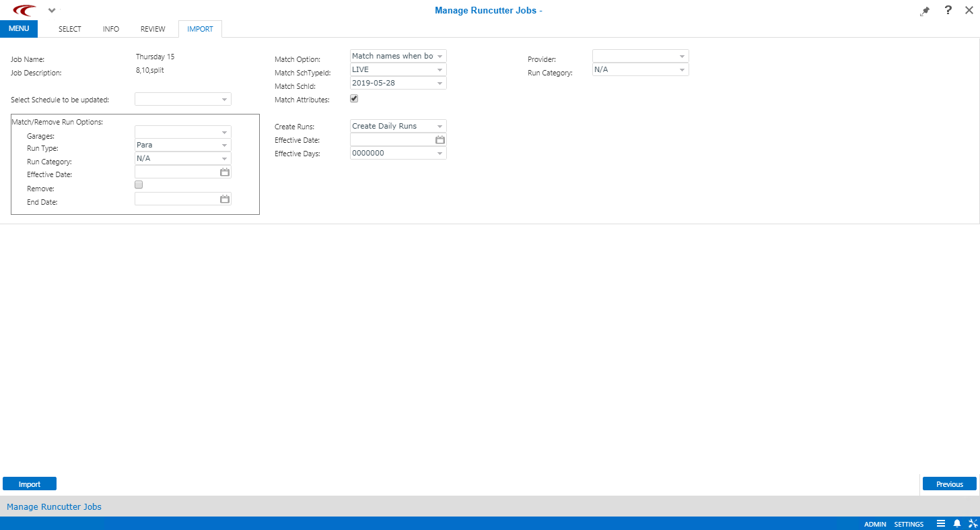This screenshot has height=530, width=980.
Task: Switch to the SELECT tab
Action: [69, 29]
